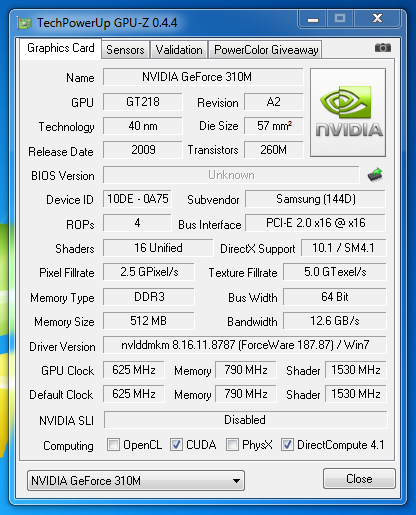Click the Die Size field 57 mm²
This screenshot has width=416, height=515.
pyautogui.click(x=274, y=126)
